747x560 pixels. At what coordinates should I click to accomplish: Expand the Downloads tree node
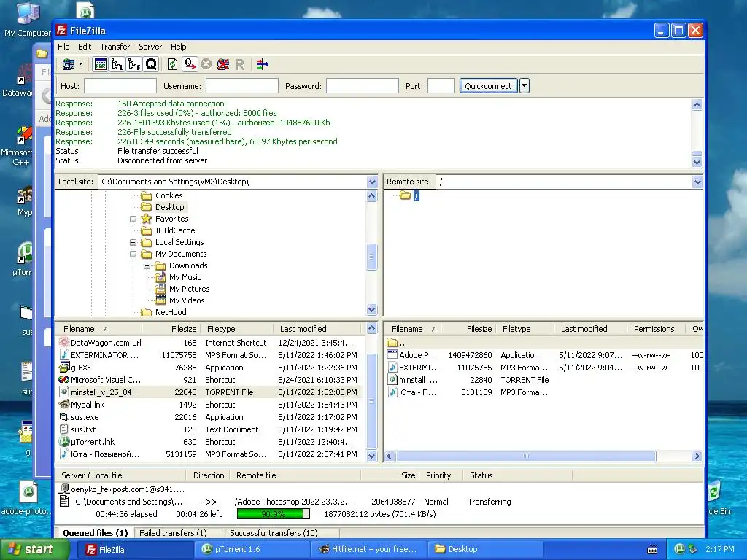click(x=147, y=265)
